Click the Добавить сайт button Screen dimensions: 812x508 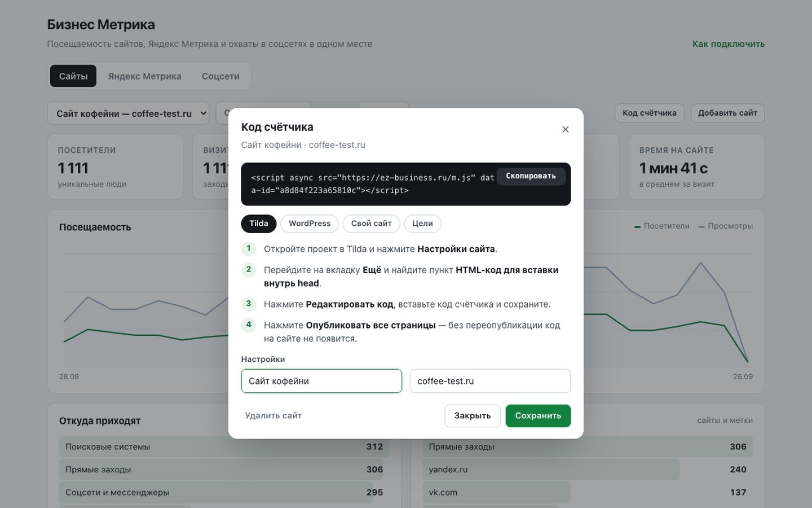(728, 113)
